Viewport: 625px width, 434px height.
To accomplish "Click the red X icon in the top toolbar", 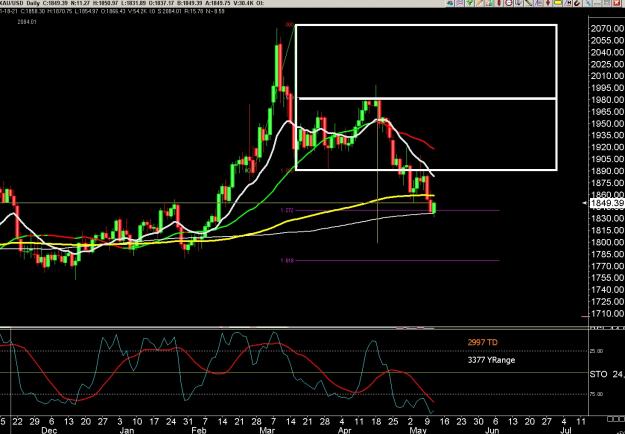I will point(616,3).
